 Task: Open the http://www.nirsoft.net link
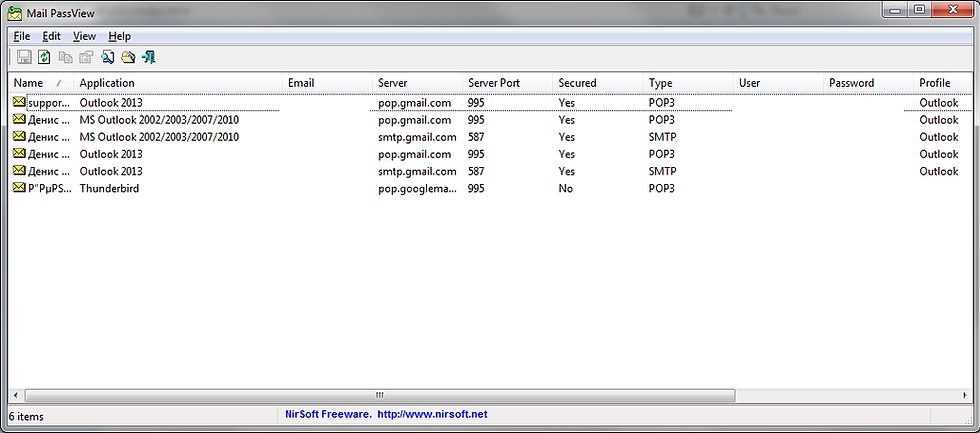pos(432,414)
